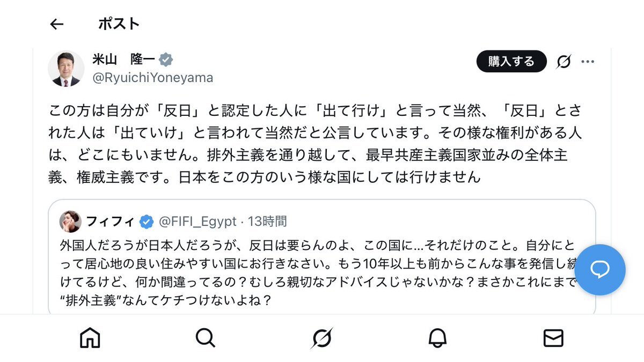Viewport: 644px width, 362px height.
Task: Tap the Home icon in bottom navigation
Action: (90, 338)
